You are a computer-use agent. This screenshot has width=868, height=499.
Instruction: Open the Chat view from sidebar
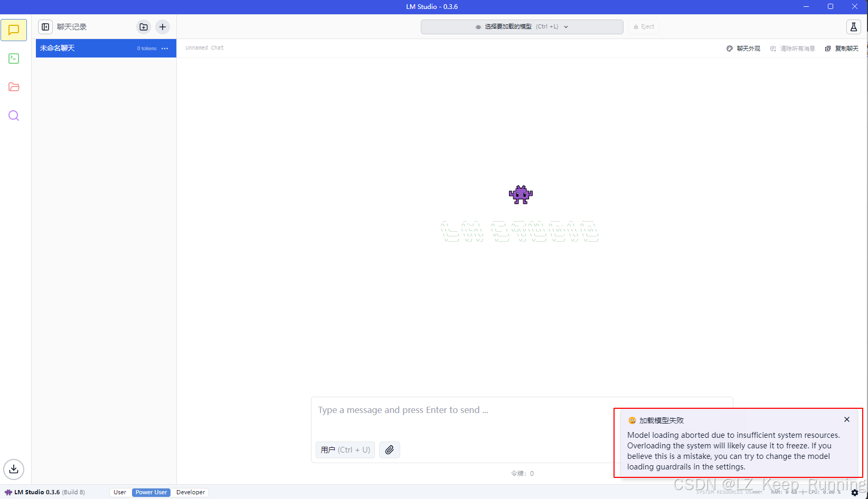(14, 30)
